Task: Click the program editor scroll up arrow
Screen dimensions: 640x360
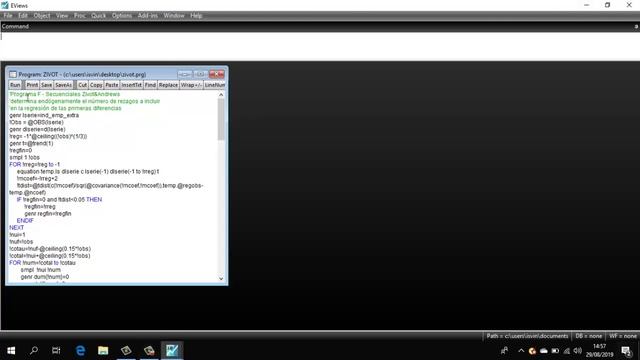Action: tap(221, 95)
